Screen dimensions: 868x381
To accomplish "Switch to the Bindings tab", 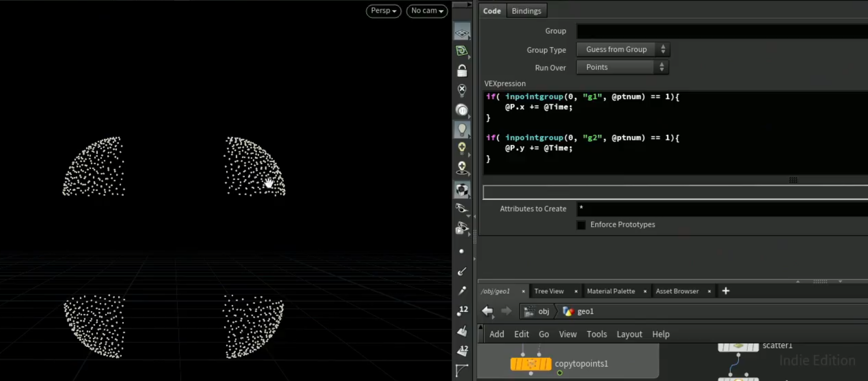I will pos(526,11).
